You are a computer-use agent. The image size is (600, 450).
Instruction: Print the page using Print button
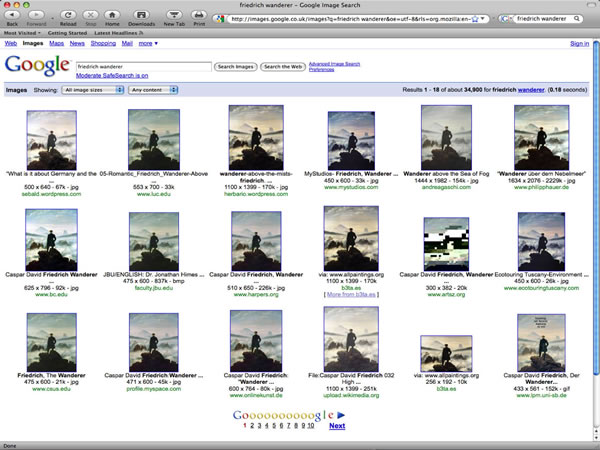click(x=199, y=15)
